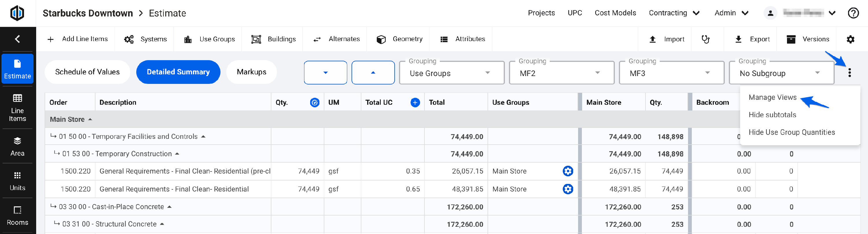Open the No Subgroup grouping dropdown
This screenshot has height=234, width=868.
pos(781,73)
